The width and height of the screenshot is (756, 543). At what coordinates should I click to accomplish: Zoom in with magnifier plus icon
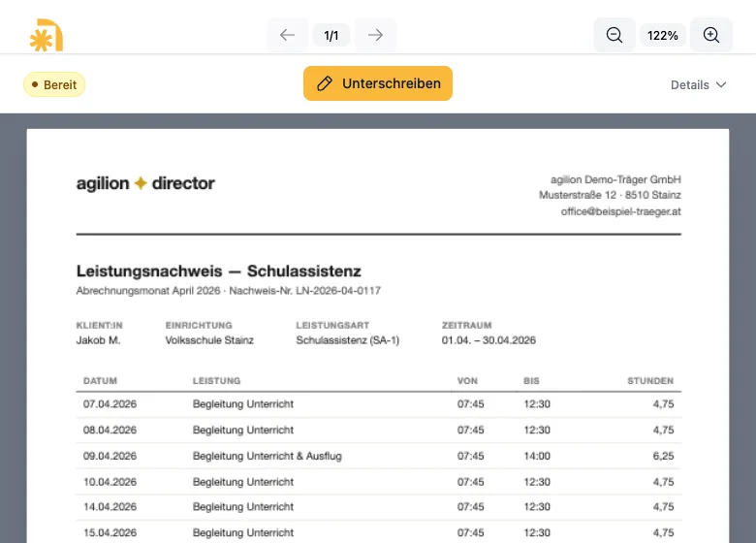[x=711, y=35]
